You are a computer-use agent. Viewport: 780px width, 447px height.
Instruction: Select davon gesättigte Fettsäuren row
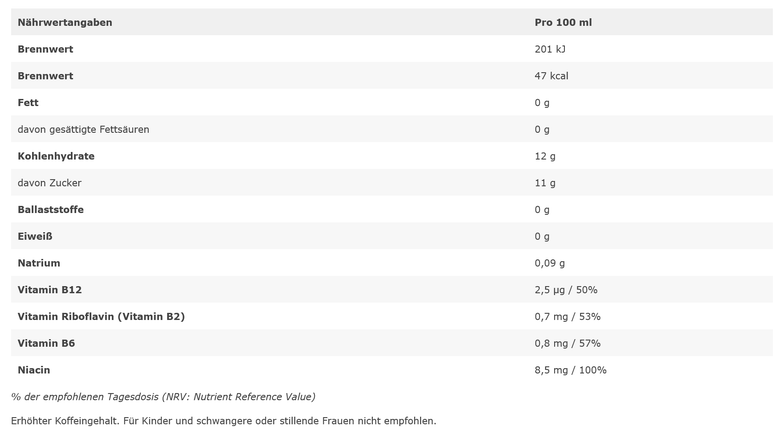(392, 129)
